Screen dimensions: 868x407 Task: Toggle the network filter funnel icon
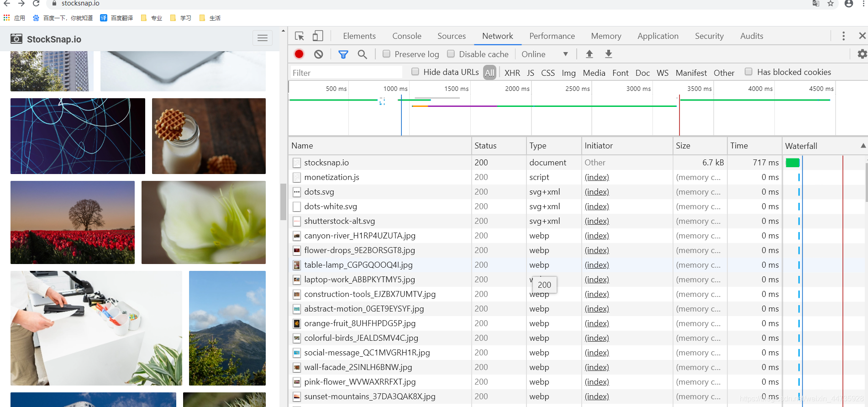click(343, 54)
